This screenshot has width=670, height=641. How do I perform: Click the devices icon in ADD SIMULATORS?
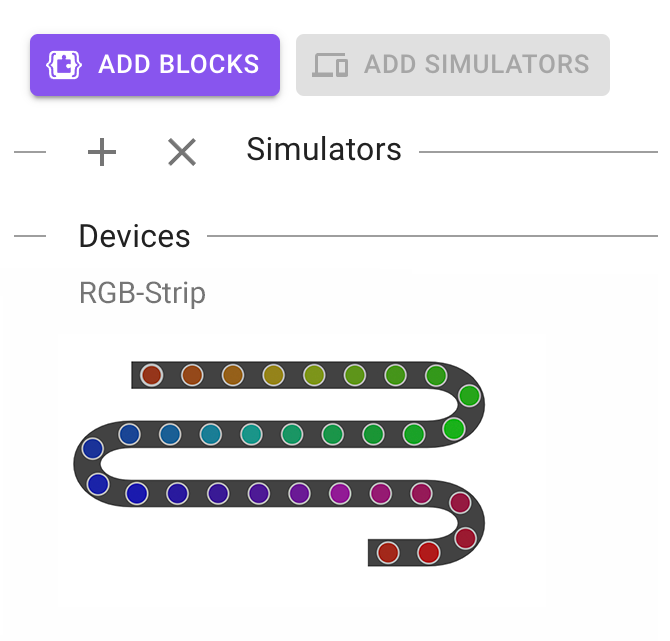(330, 65)
